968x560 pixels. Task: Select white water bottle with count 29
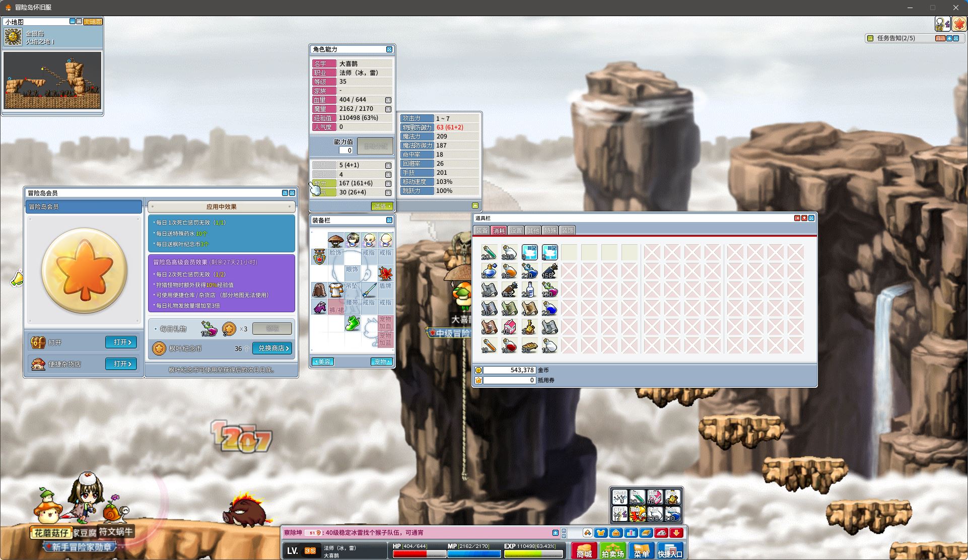click(x=529, y=290)
